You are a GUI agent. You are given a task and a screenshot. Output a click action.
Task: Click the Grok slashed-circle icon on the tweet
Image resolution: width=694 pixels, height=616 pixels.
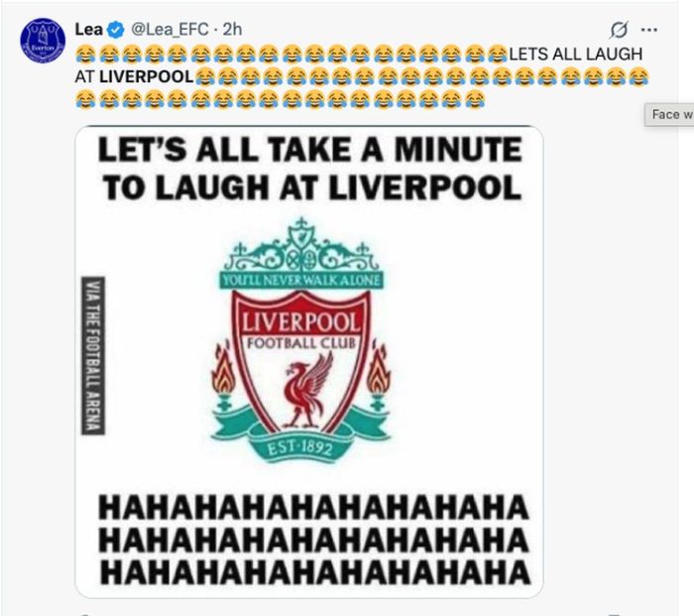pyautogui.click(x=619, y=30)
